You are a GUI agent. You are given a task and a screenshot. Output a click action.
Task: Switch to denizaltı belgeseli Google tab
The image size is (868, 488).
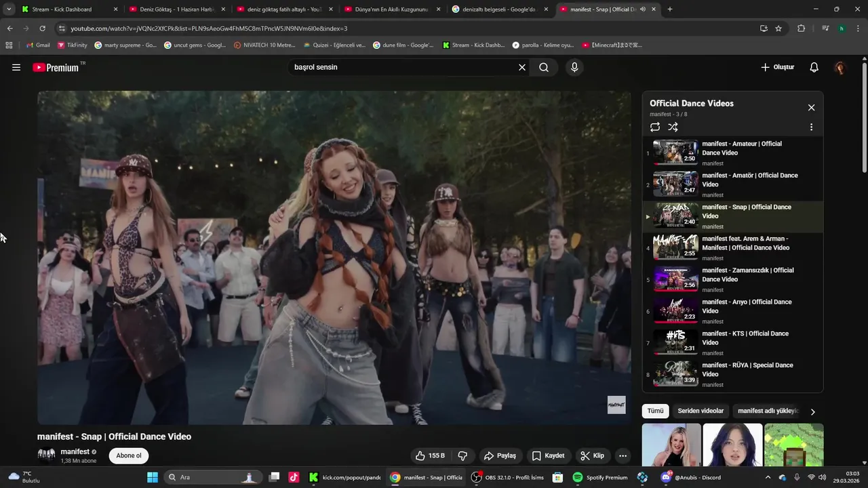pyautogui.click(x=499, y=9)
